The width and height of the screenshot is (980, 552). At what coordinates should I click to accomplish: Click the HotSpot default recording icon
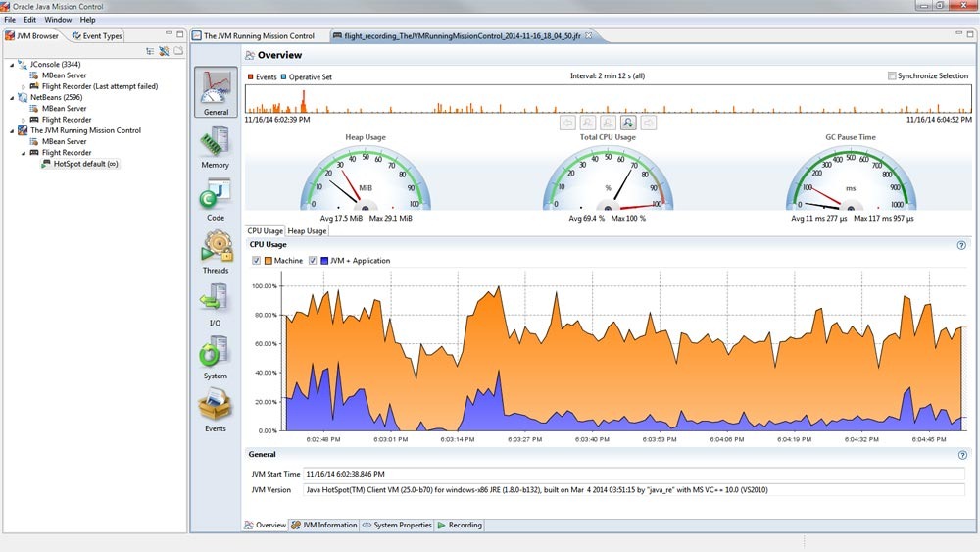(x=46, y=163)
